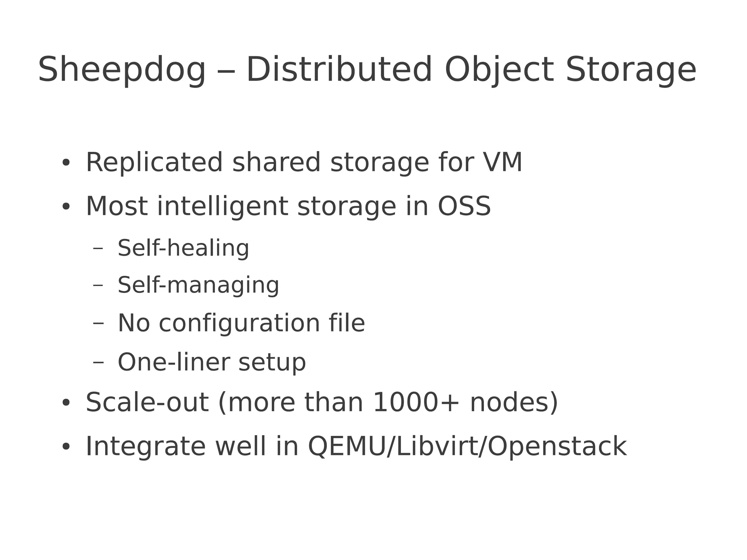Click the One-liner setup sub-bullet
This screenshot has height=560, width=747.
[212, 362]
